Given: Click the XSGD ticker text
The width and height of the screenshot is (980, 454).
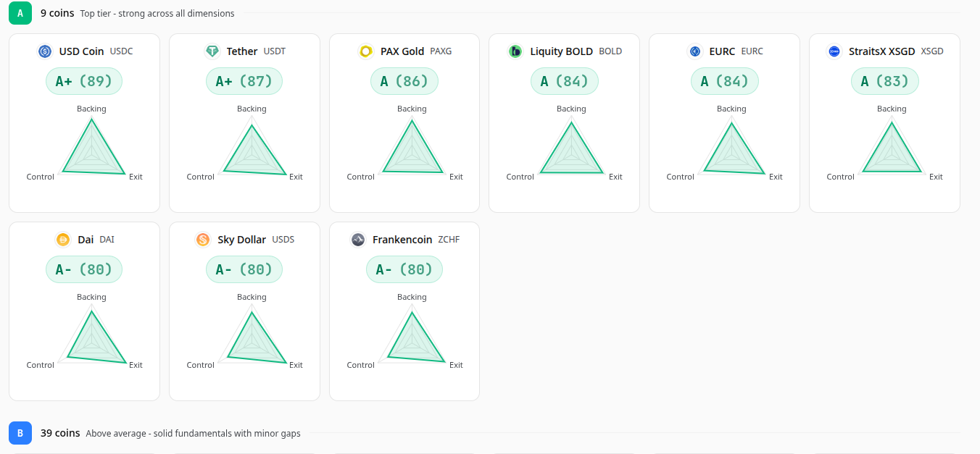Looking at the screenshot, I should 932,51.
